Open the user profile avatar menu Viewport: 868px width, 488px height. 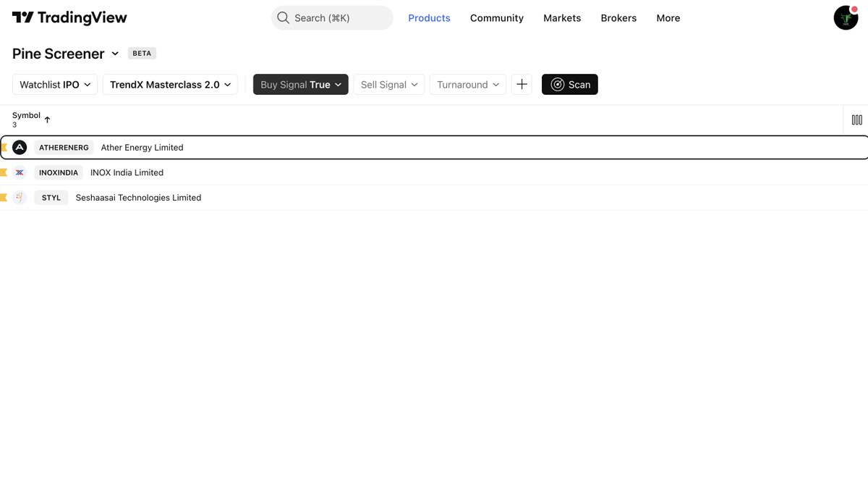(846, 17)
